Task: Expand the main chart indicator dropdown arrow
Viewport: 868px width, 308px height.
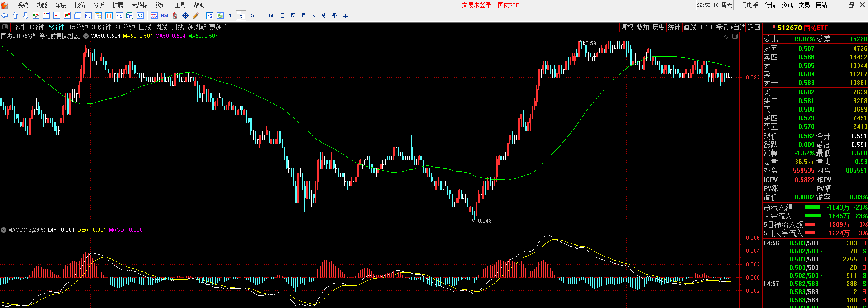Action: point(86,36)
